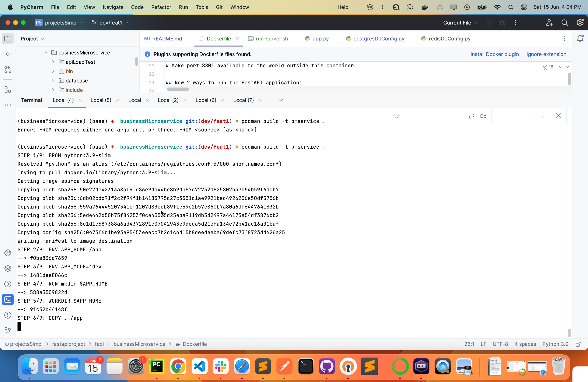This screenshot has height=382, width=588.
Task: Go to next search occurrence arrow
Action: point(542,116)
